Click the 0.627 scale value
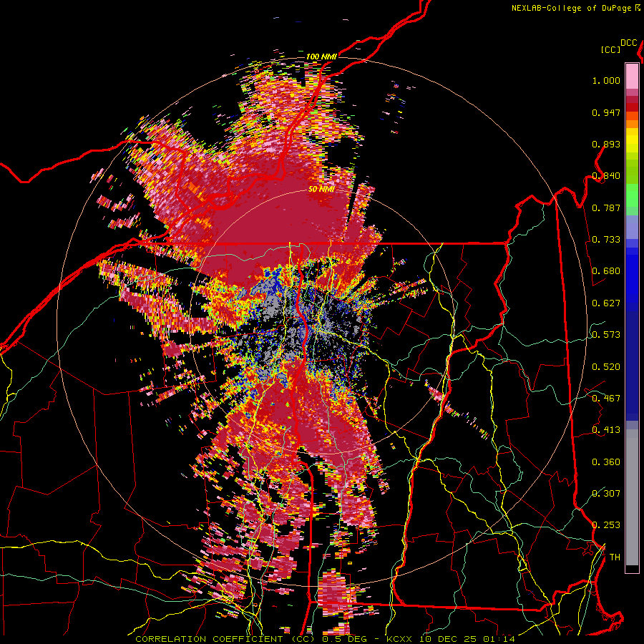 click(x=606, y=303)
